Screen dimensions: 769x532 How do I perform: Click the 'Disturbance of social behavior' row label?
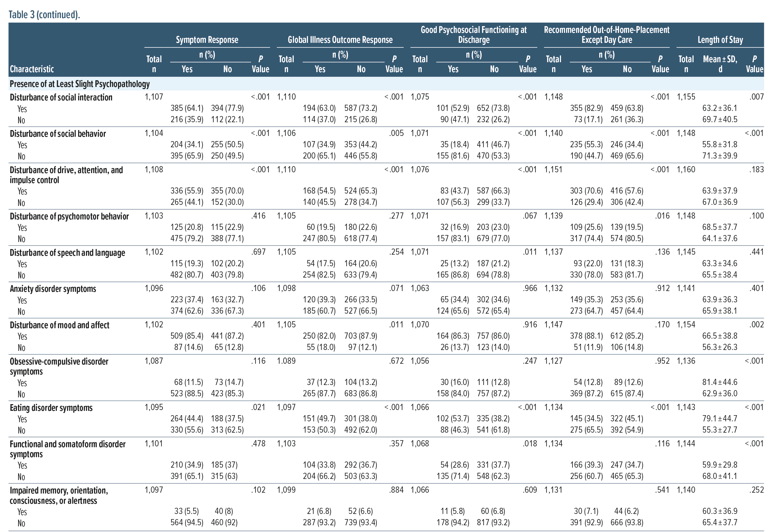[58, 134]
